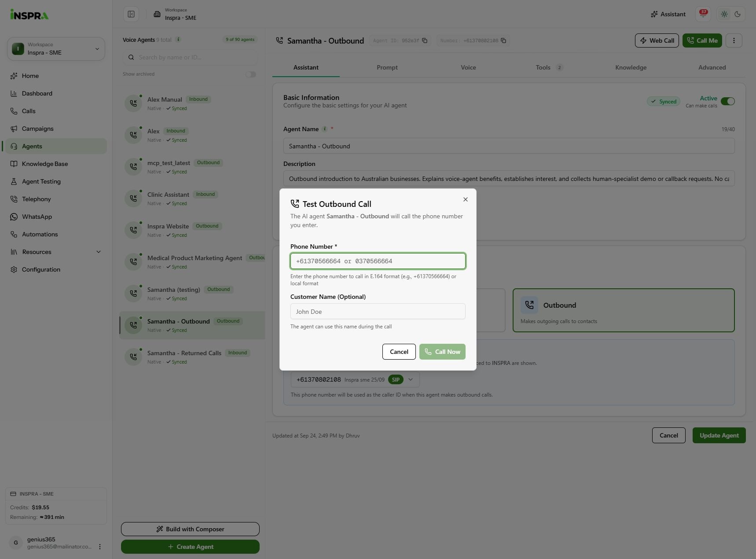Expand the workspace selector dropdown

56,49
